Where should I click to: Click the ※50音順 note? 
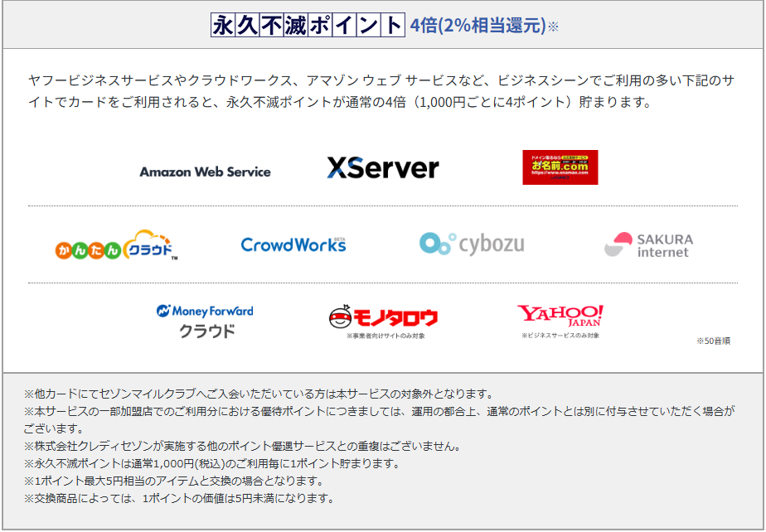point(713,341)
